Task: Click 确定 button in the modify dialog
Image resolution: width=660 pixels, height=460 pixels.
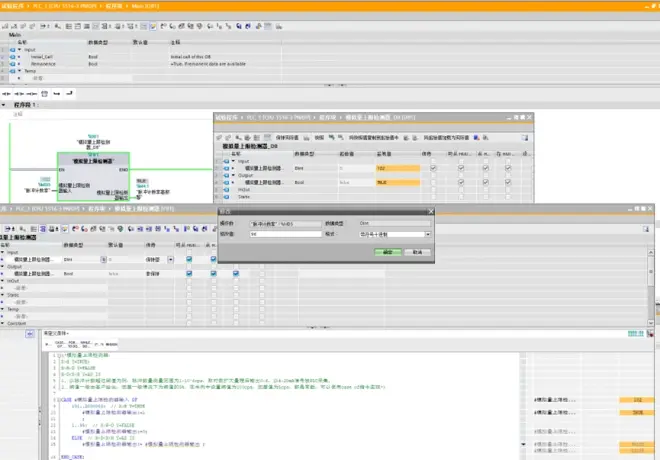Action: 387,252
